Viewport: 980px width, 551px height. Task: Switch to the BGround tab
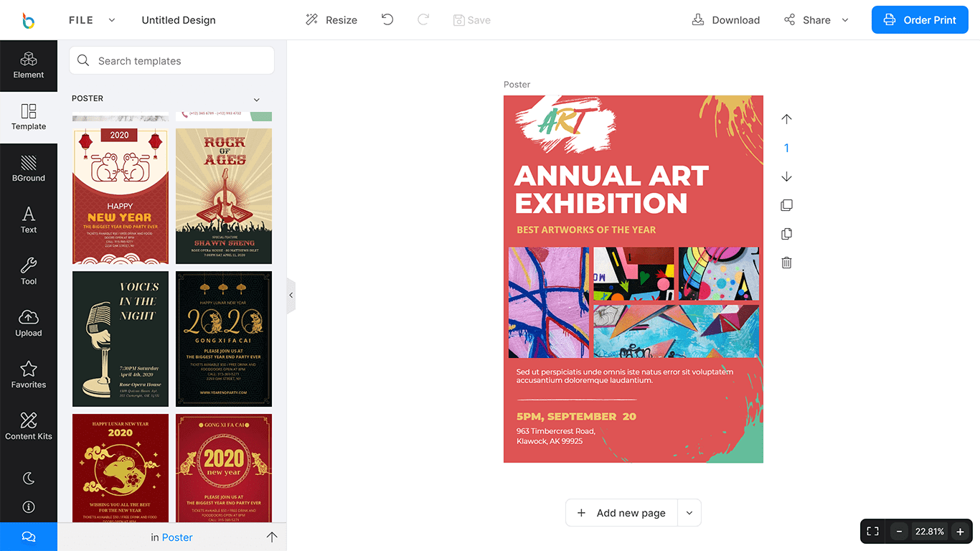(x=29, y=169)
